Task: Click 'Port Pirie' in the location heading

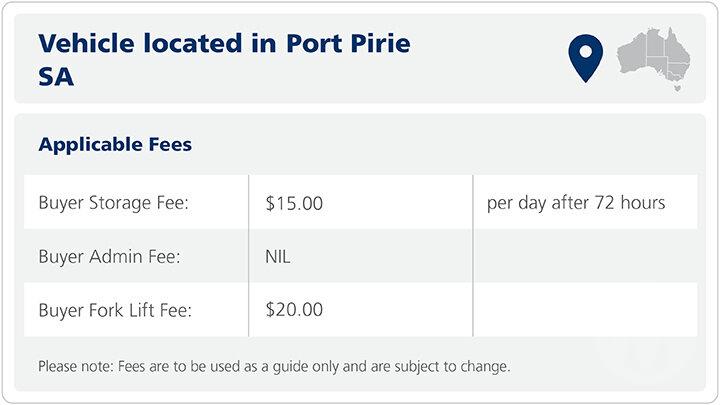Action: [x=348, y=44]
